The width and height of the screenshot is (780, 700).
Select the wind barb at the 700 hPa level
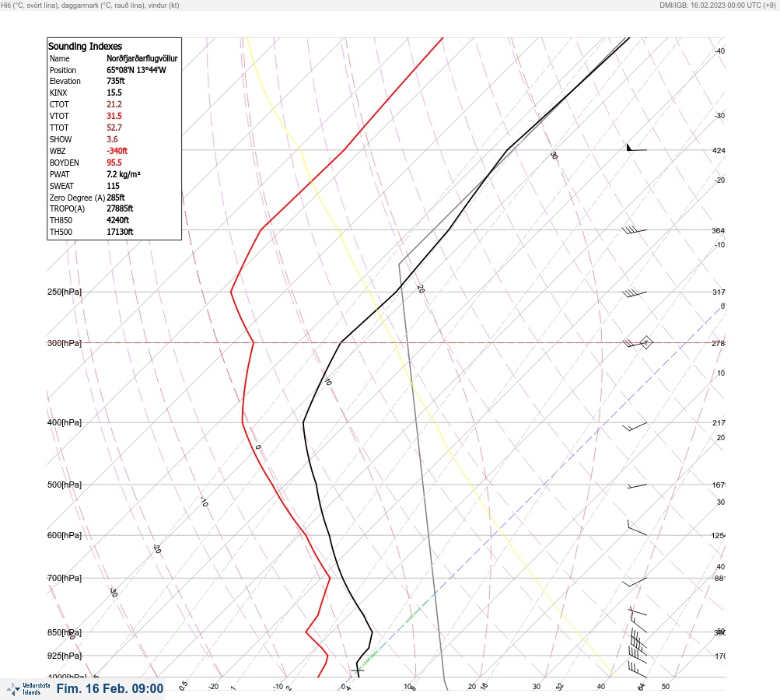click(635, 582)
